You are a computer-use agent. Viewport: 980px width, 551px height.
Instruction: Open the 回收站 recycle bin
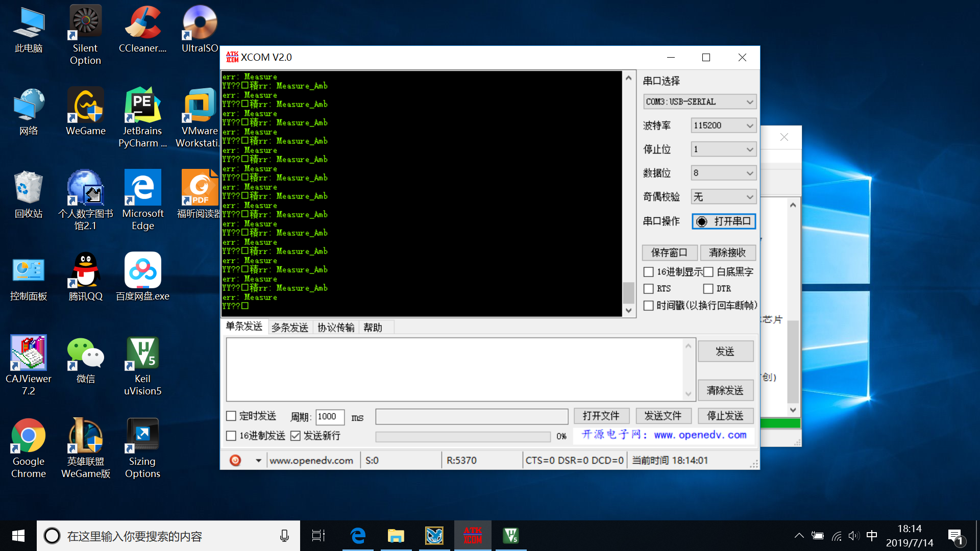pos(29,195)
